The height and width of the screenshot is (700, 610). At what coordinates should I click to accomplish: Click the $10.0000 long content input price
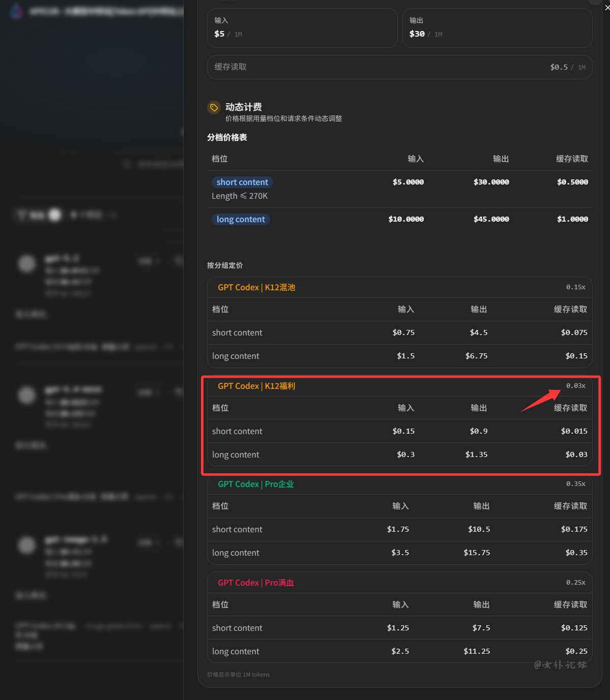click(x=406, y=219)
